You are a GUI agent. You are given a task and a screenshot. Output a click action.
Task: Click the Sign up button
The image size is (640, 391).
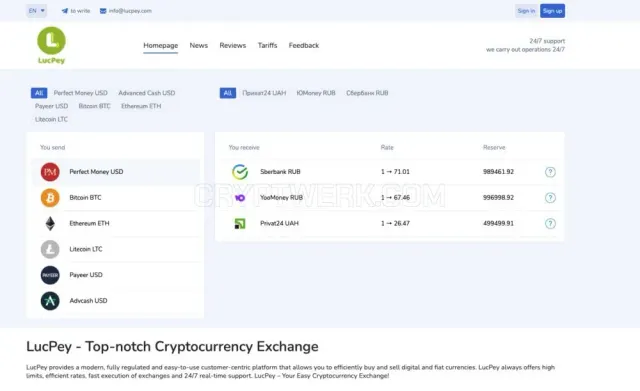tap(553, 11)
